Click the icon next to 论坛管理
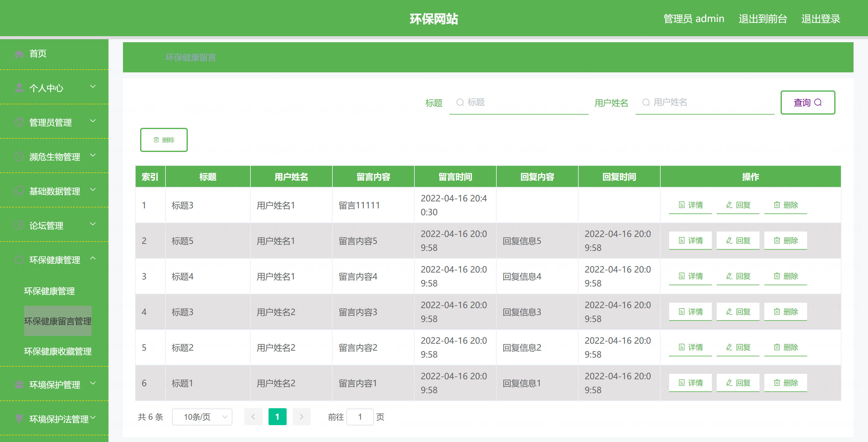 click(19, 225)
